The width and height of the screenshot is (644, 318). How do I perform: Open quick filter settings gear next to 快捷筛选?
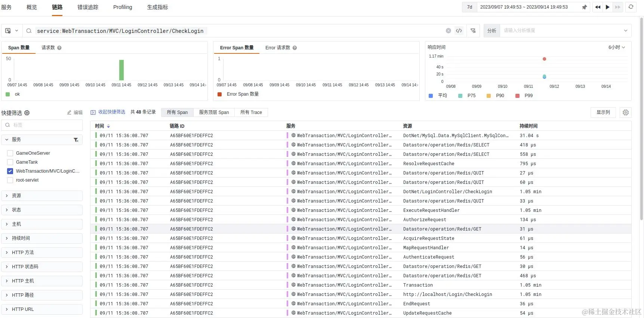[27, 113]
